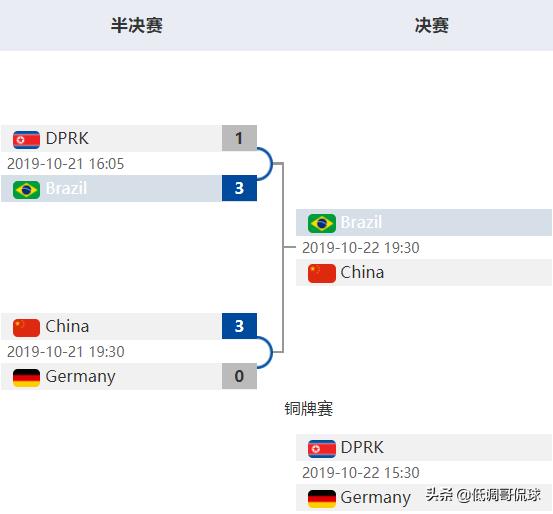553x514 pixels.
Task: Select the 决赛 column header
Action: [431, 25]
